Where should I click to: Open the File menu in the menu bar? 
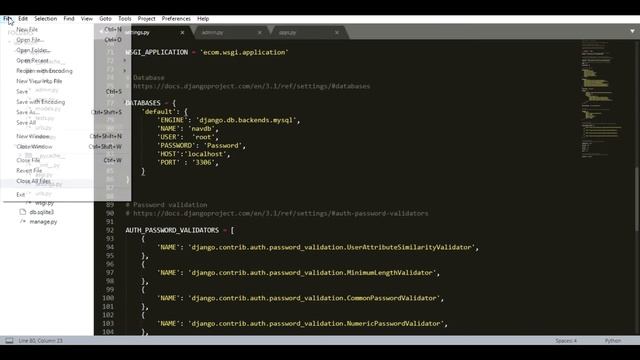(x=7, y=19)
